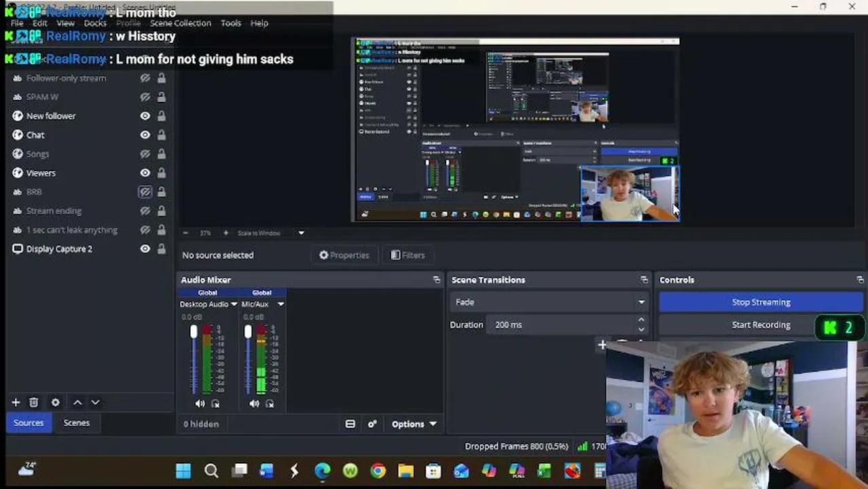This screenshot has width=868, height=489.
Task: Move source down with the down arrow
Action: tap(95, 402)
